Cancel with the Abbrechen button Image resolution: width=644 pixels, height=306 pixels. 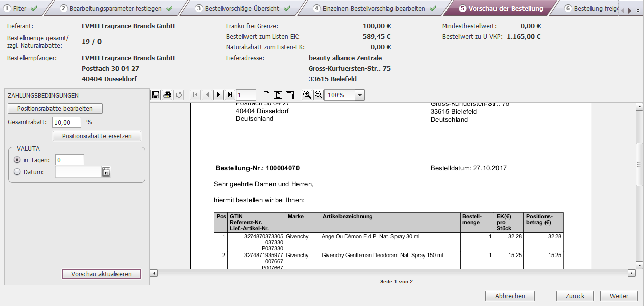point(510,296)
